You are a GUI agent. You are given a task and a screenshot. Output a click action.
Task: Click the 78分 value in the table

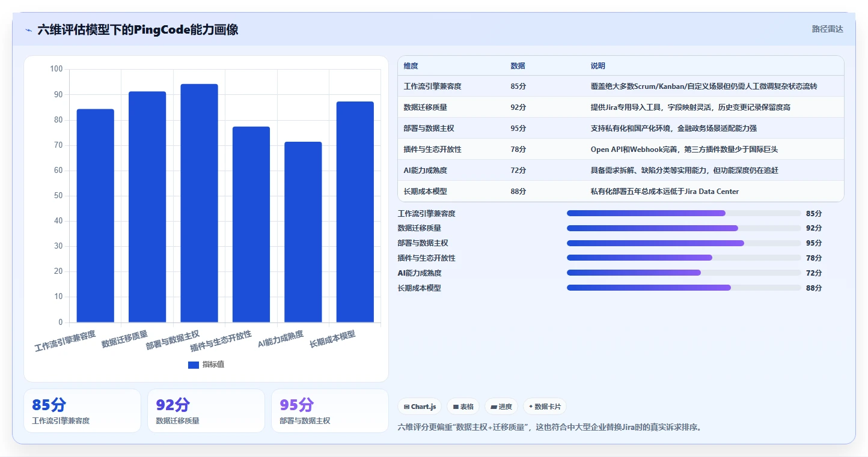coord(518,150)
